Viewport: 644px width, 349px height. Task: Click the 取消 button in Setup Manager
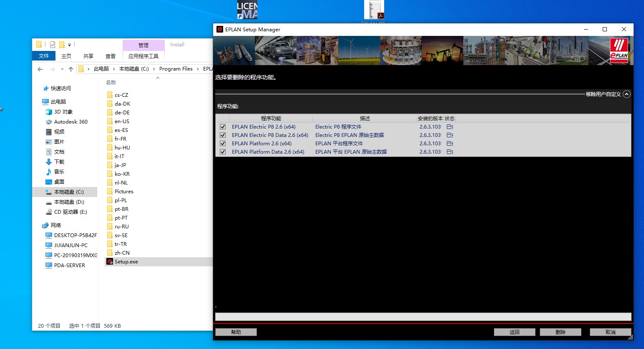point(611,332)
